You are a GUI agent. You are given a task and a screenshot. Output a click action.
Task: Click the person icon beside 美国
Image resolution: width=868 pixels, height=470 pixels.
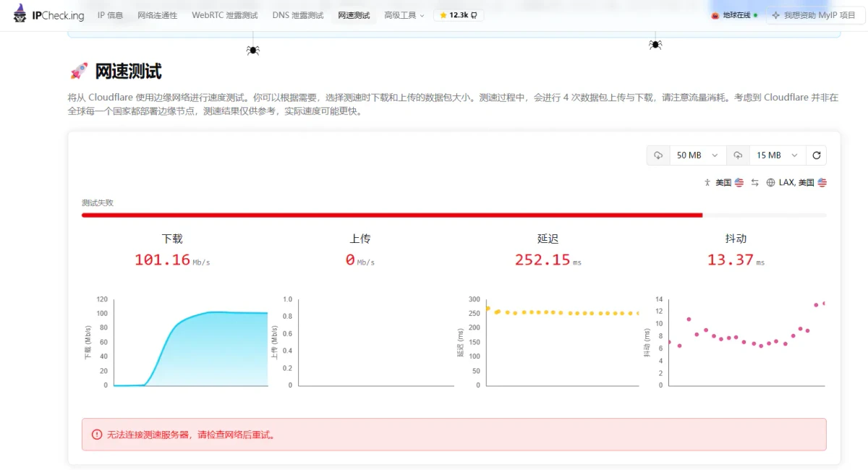[707, 183]
